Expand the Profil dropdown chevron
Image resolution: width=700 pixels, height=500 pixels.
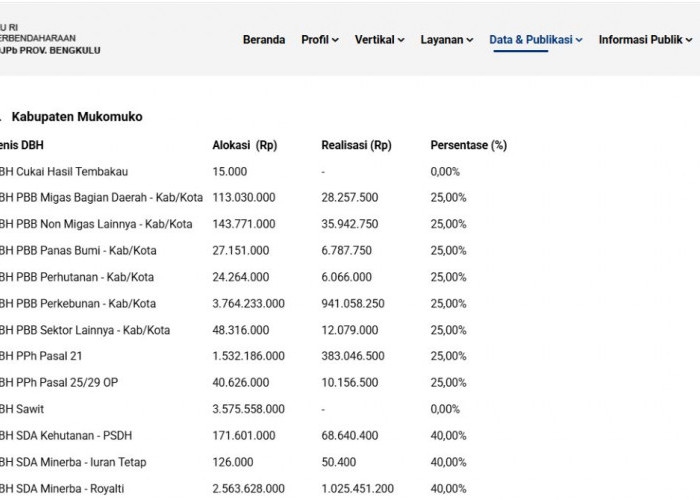335,40
